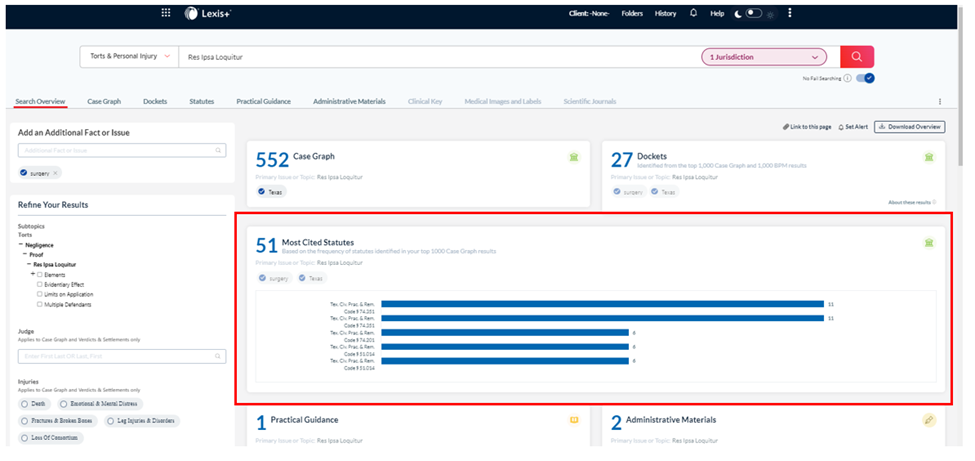
Task: Click the first chart bar with value 11
Action: click(x=602, y=304)
